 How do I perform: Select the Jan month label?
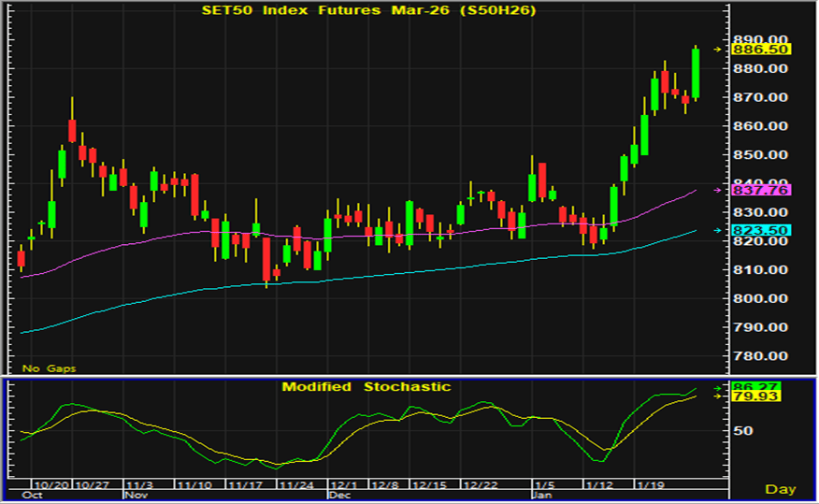point(543,495)
